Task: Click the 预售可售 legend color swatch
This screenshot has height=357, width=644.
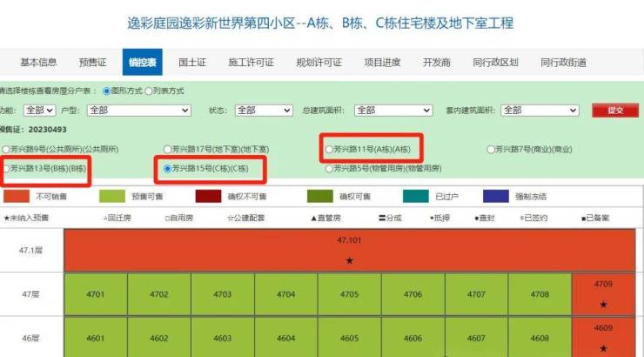Action: 112,196
